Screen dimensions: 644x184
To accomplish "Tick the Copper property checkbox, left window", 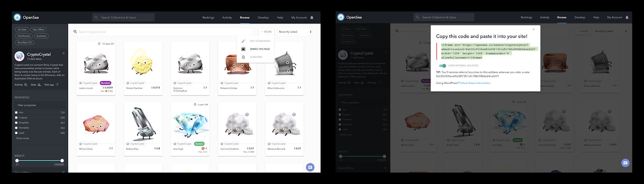I will pos(16,118).
